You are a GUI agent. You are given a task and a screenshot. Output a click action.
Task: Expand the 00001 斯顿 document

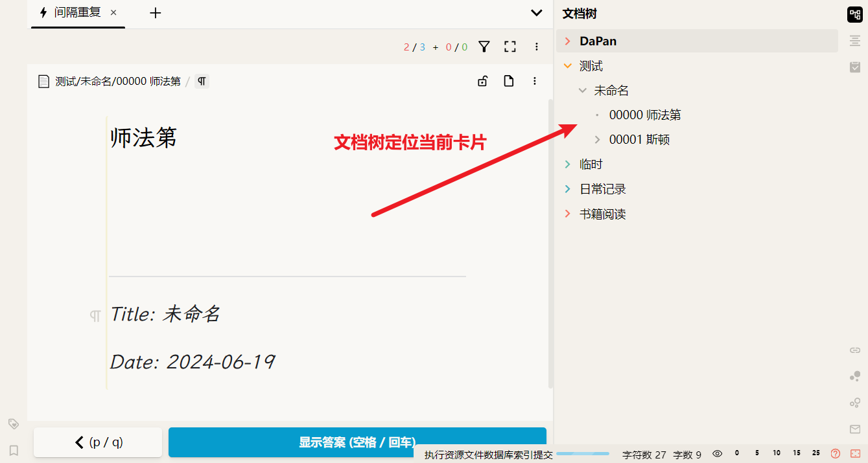pos(597,140)
